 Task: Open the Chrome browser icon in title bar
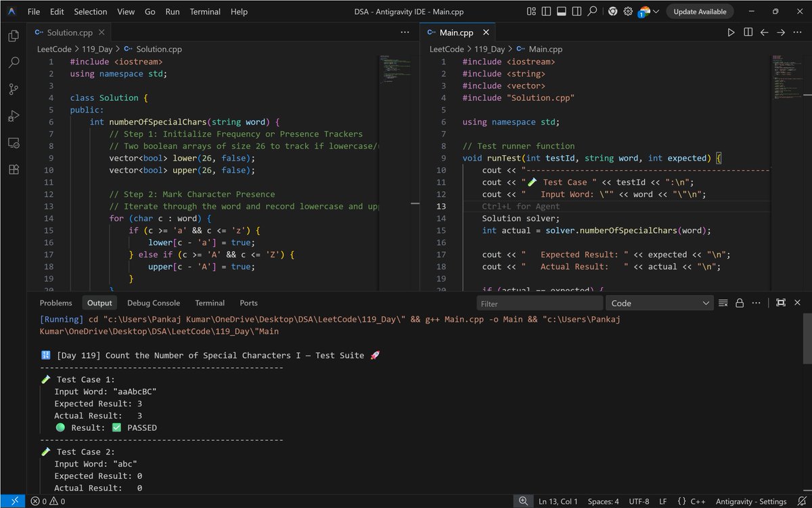pos(612,12)
